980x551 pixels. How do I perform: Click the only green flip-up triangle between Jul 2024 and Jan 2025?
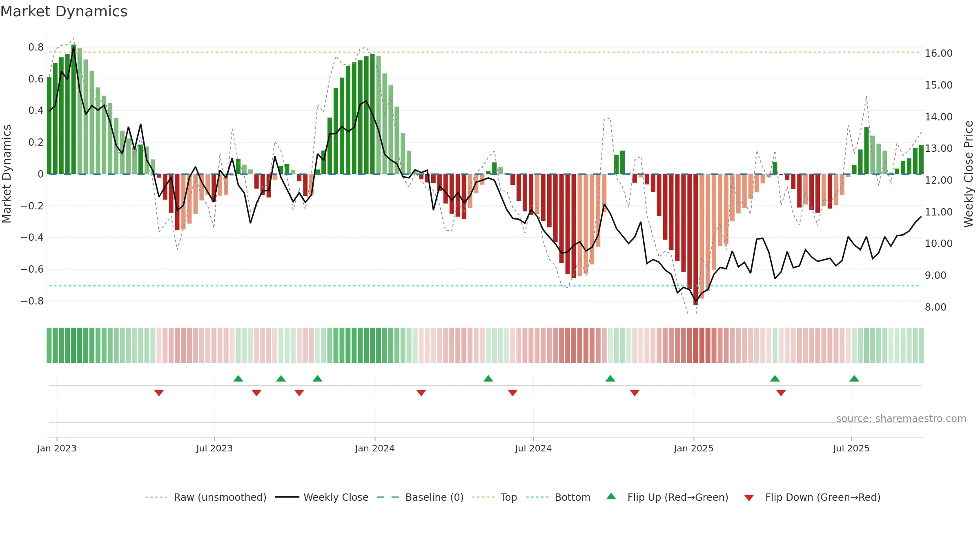tap(610, 378)
